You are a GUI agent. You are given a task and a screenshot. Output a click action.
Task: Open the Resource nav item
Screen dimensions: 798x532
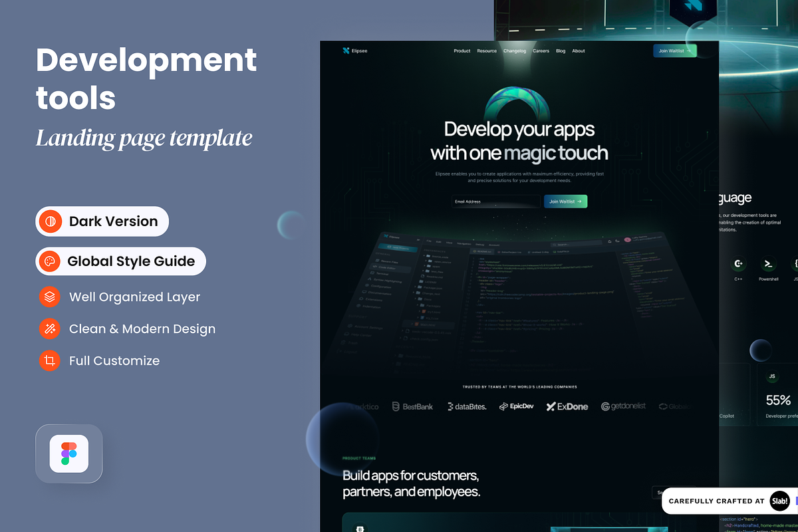[487, 51]
